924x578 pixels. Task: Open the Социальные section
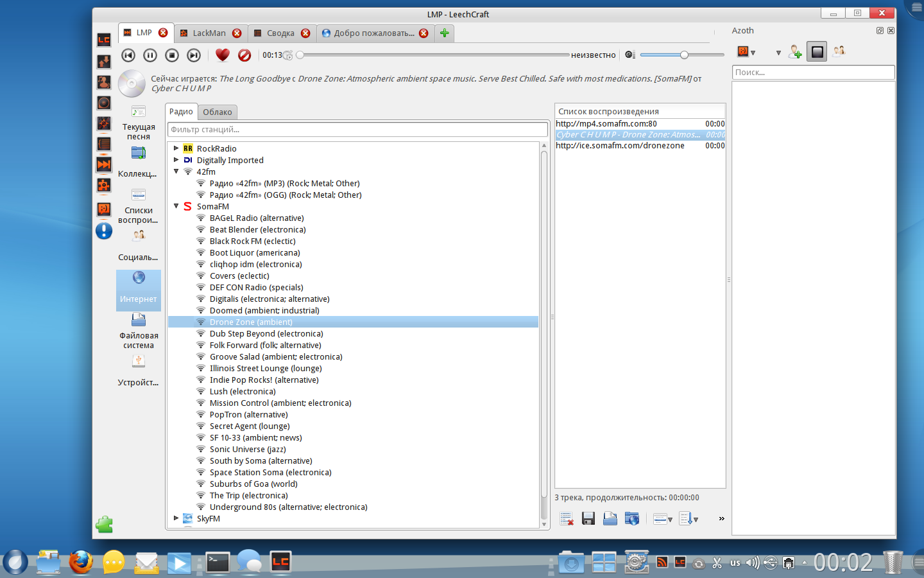[x=139, y=245]
